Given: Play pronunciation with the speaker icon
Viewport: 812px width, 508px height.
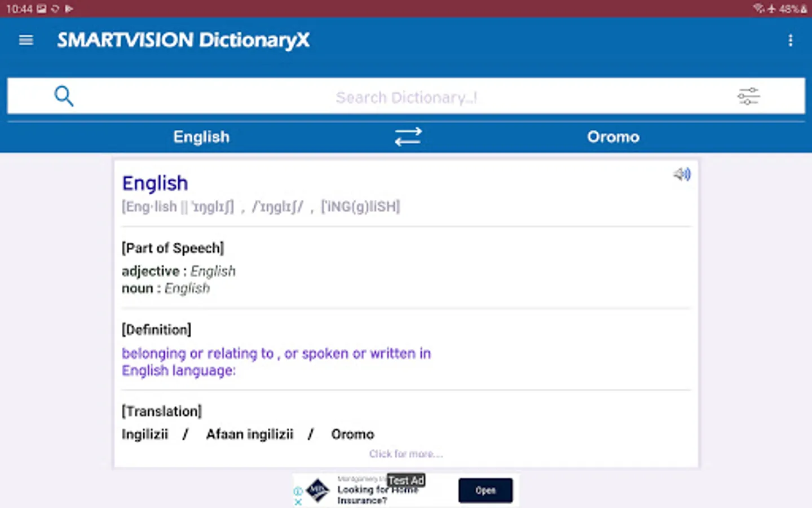Looking at the screenshot, I should pos(682,174).
